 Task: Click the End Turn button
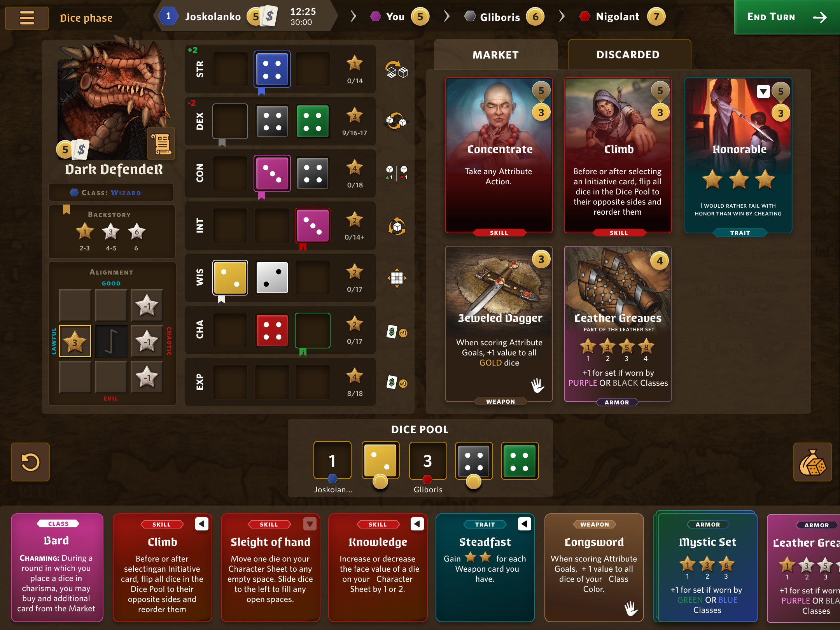pos(786,17)
